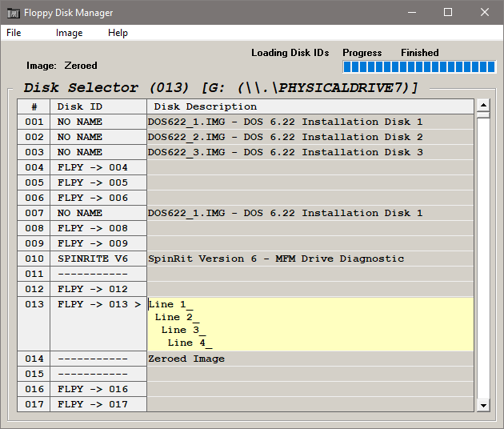Select the description 'DOS622_1.IMG' in row 001
This screenshot has height=429, width=504.
point(186,122)
